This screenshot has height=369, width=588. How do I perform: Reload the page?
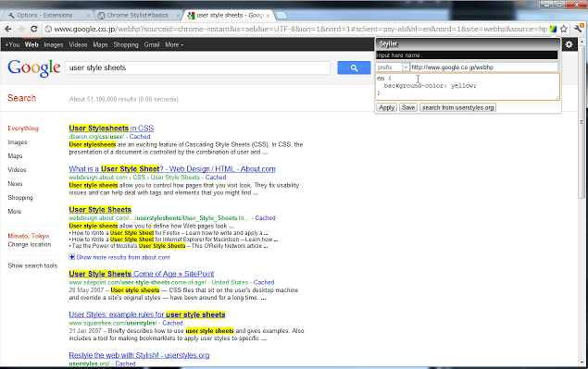point(33,29)
